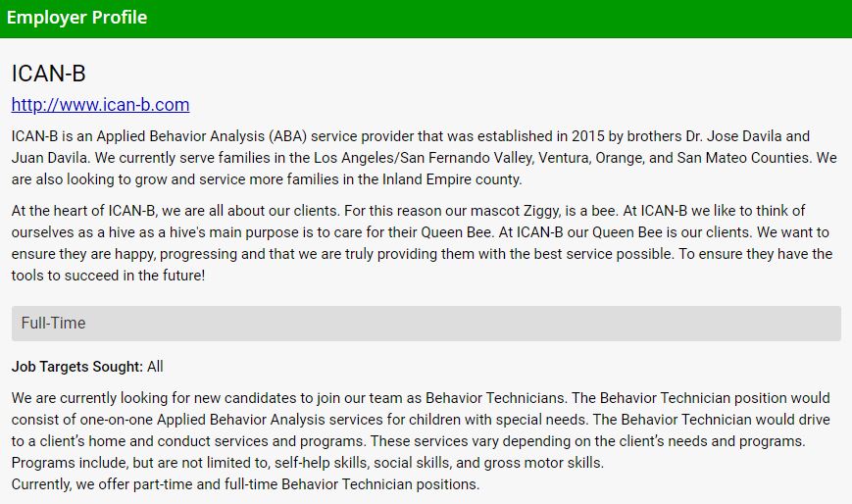This screenshot has width=852, height=504.
Task: Open the http://www.ican-b.com website link
Action: (x=100, y=105)
